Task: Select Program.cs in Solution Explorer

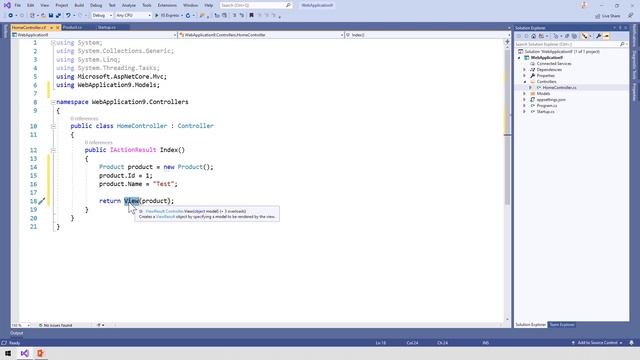Action: pos(547,106)
